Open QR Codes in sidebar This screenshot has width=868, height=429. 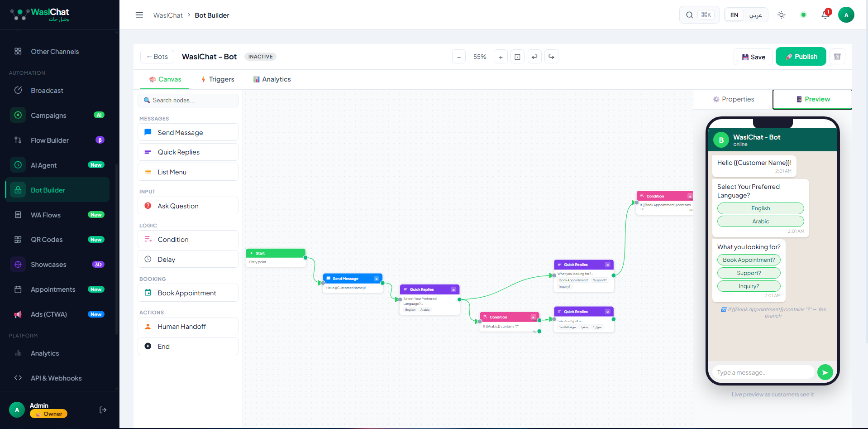(57, 240)
